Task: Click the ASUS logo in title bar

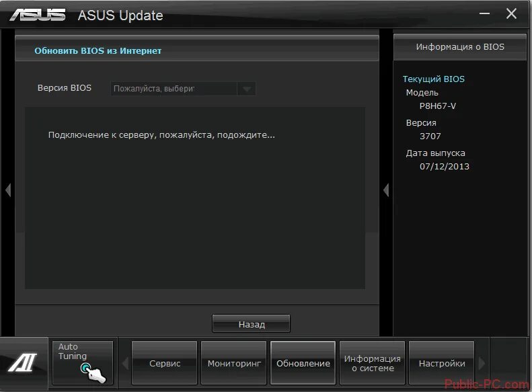Action: [x=37, y=15]
